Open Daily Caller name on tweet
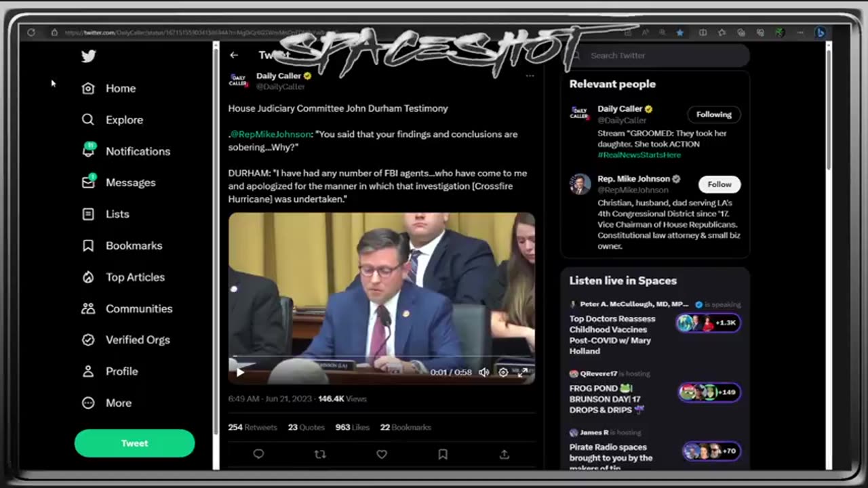Viewport: 868px width, 488px height. tap(279, 76)
